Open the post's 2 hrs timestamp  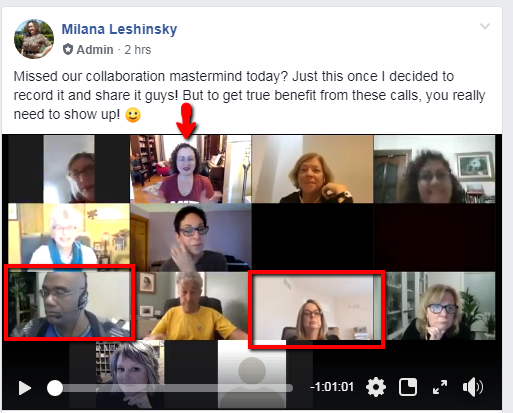click(x=138, y=50)
